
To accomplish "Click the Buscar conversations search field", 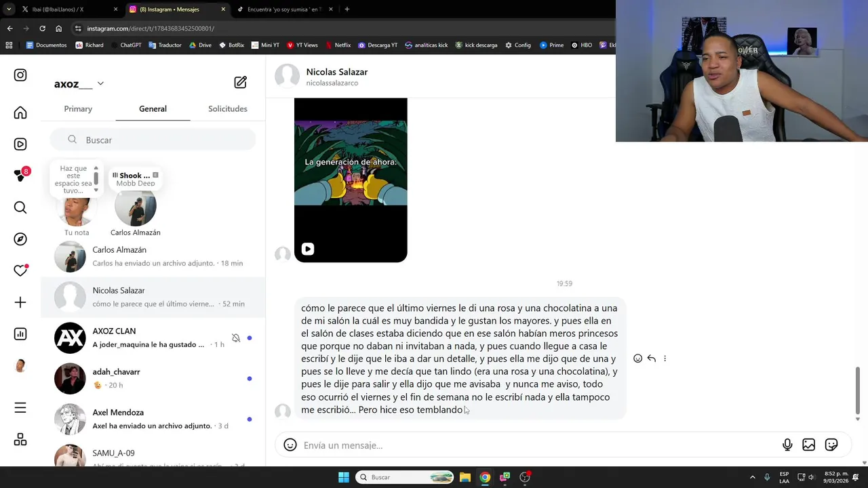I will pos(153,140).
